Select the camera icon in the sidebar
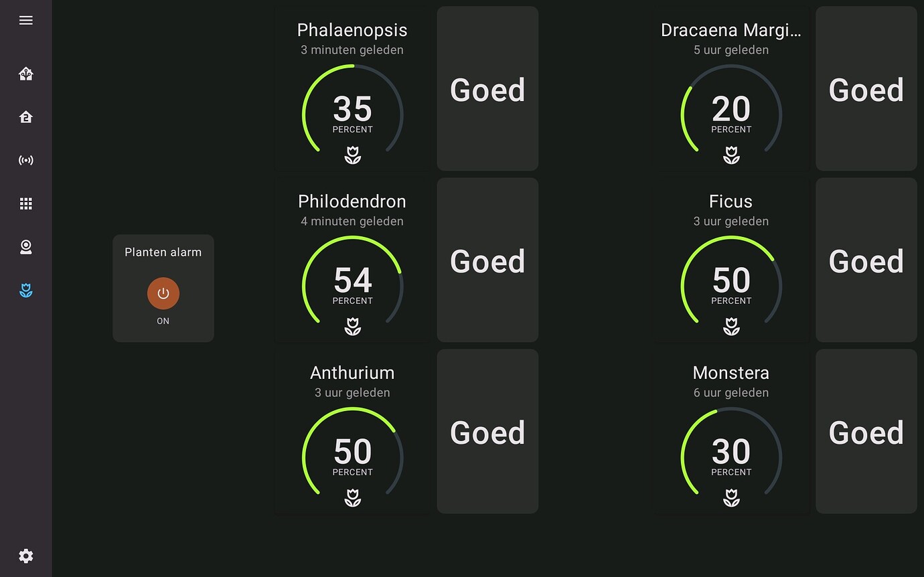The image size is (924, 577). click(25, 247)
